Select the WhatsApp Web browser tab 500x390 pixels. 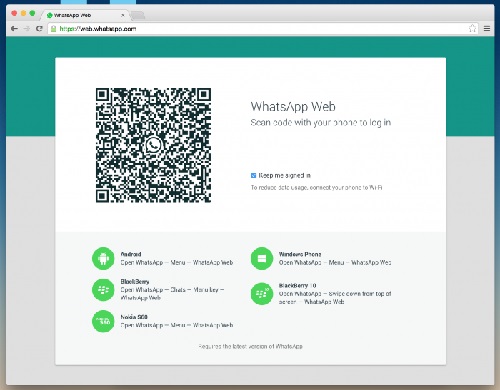[x=85, y=15]
